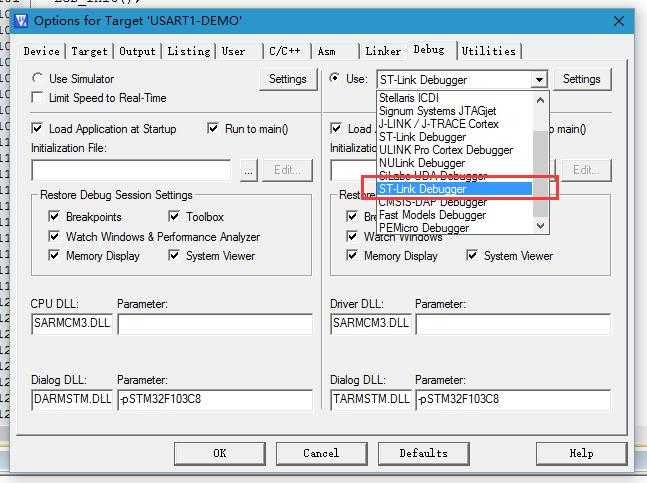
Task: Click the Driver DLL Parameter field
Action: point(513,323)
